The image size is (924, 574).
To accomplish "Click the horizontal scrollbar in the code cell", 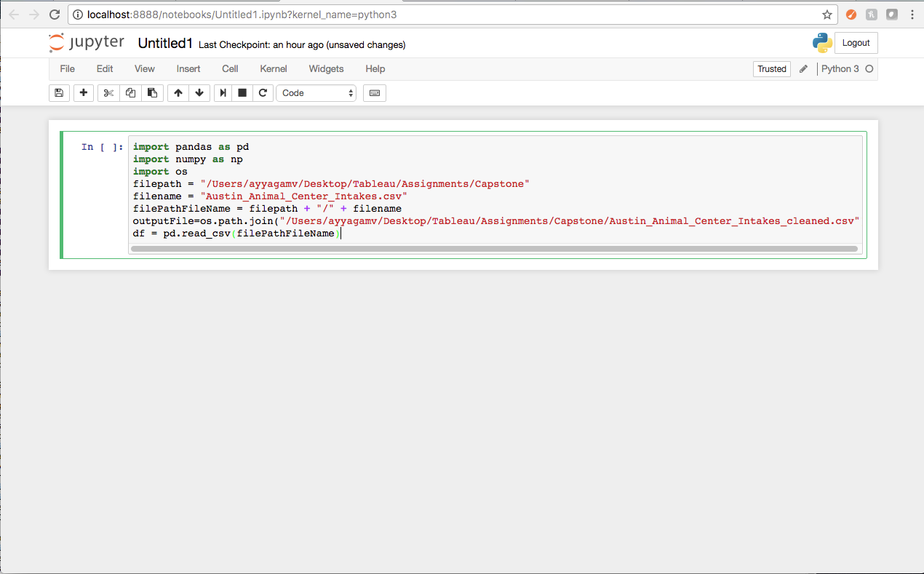I will [494, 249].
